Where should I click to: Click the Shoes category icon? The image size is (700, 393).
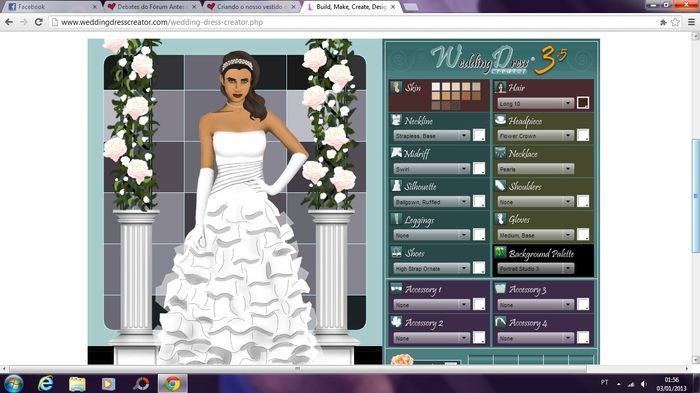[x=396, y=252]
